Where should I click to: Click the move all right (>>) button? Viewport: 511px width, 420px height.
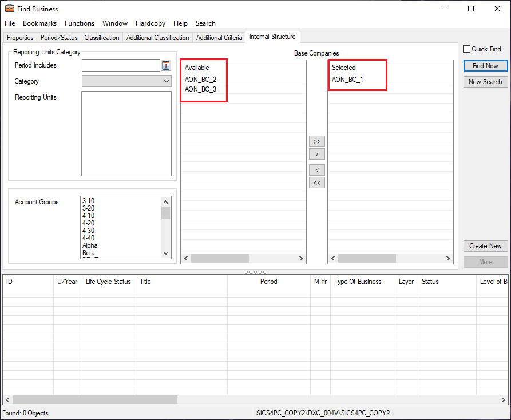point(316,141)
